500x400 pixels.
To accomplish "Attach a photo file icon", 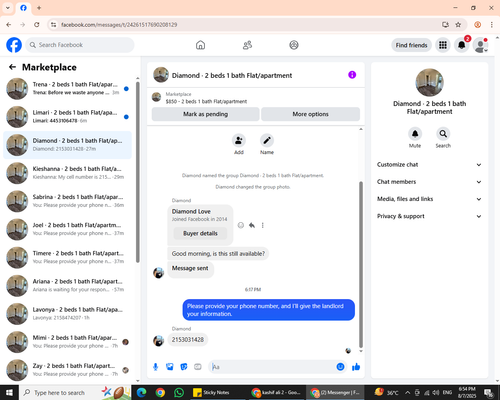I will (170, 367).
